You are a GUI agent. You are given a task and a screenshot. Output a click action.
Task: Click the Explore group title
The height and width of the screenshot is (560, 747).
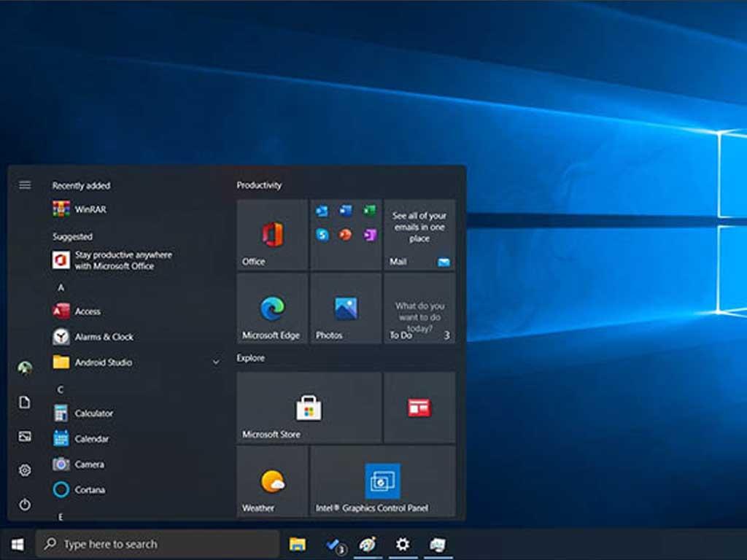click(x=251, y=358)
